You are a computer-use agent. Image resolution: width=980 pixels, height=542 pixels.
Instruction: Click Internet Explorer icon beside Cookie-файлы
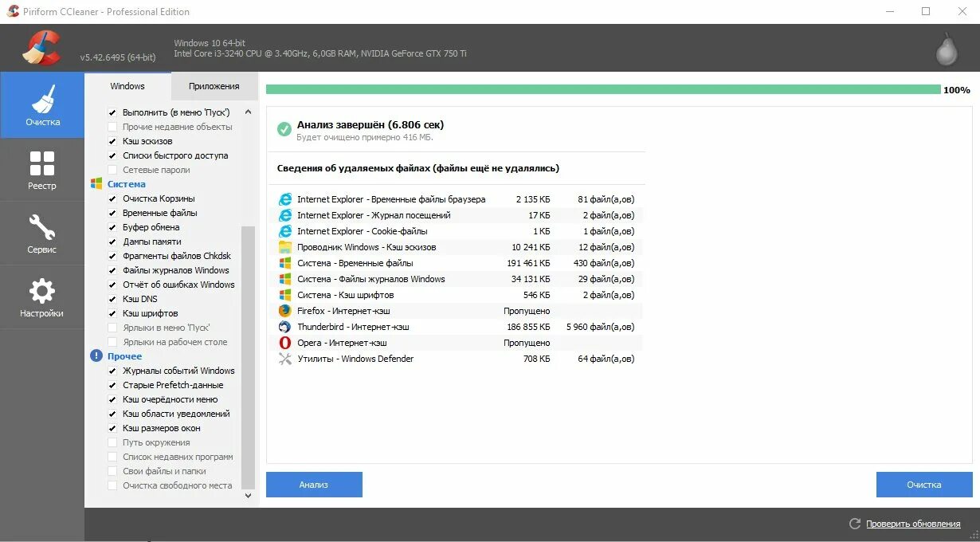(x=284, y=231)
